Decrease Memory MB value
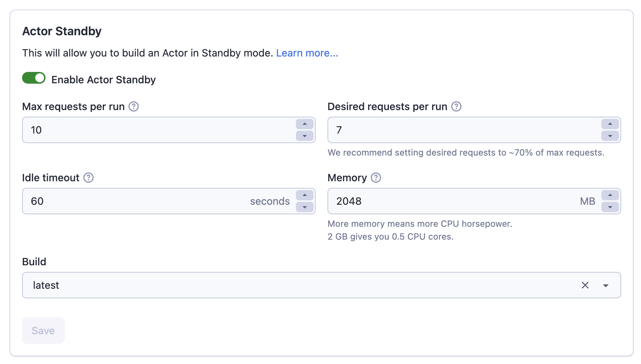The height and width of the screenshot is (364, 641). [610, 207]
